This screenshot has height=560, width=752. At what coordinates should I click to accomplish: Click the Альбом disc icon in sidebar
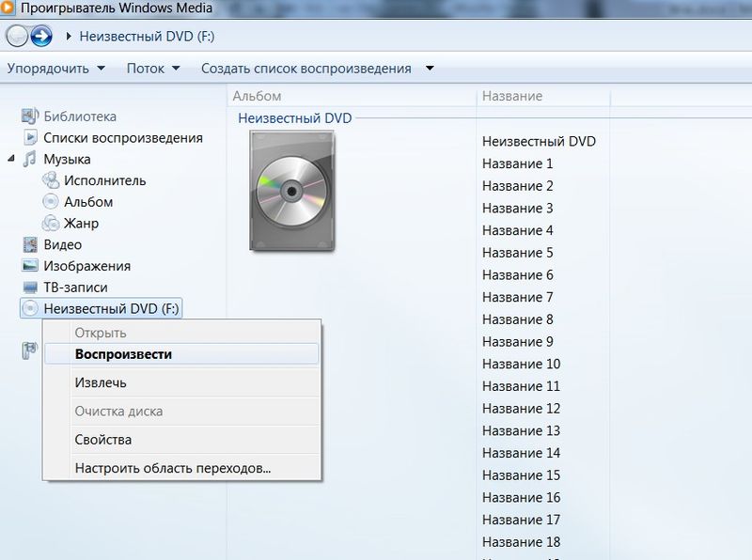tap(51, 201)
